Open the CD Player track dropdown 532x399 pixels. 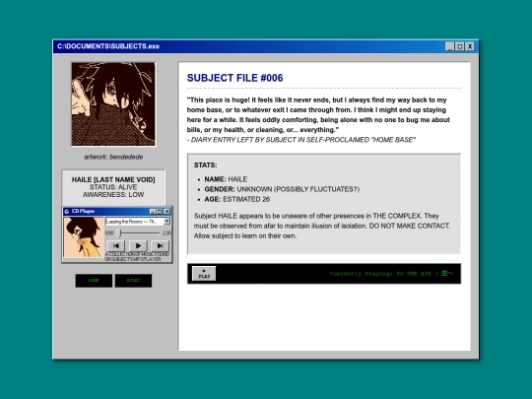click(x=166, y=222)
